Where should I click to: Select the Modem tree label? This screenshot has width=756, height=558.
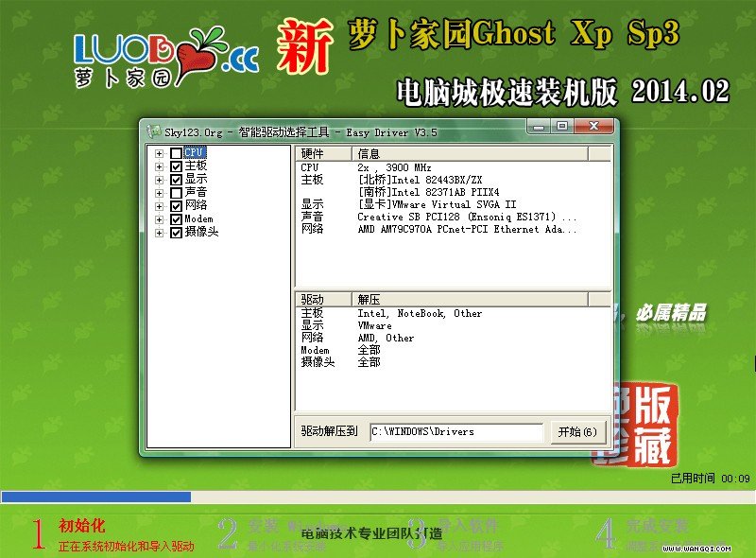198,219
